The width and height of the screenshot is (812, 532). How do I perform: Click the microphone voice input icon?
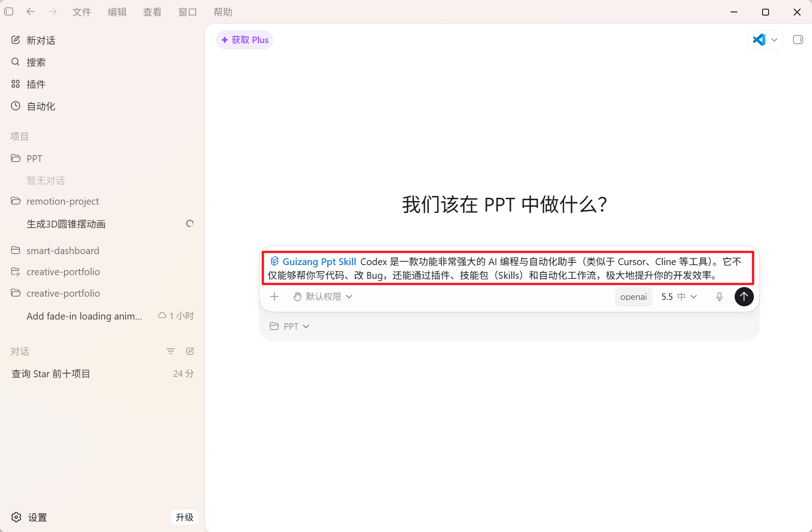tap(720, 297)
